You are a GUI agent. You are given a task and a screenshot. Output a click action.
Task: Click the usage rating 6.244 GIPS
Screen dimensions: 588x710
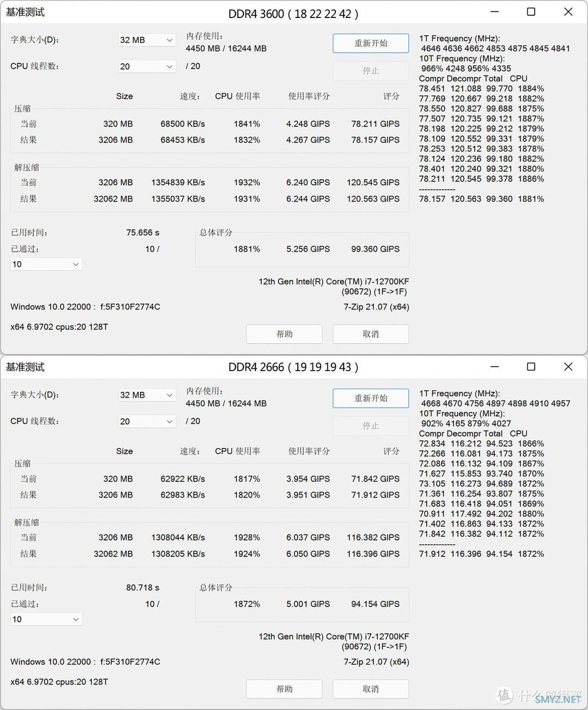pyautogui.click(x=308, y=199)
